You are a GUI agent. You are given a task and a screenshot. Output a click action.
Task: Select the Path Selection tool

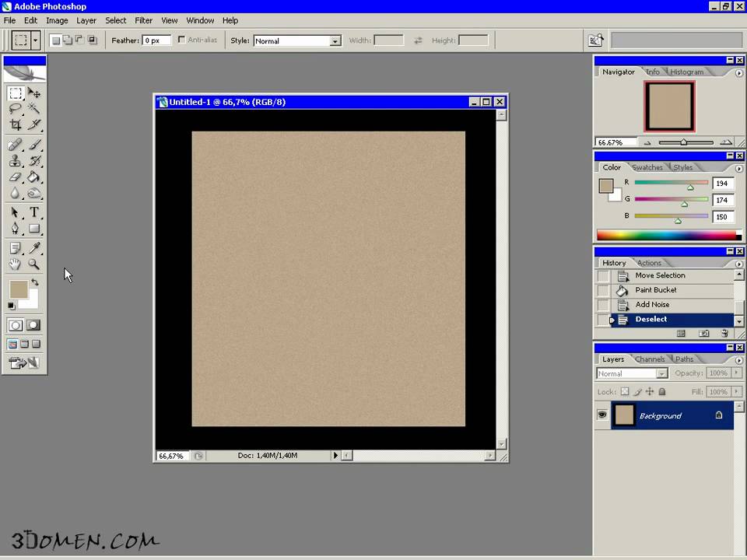16,212
